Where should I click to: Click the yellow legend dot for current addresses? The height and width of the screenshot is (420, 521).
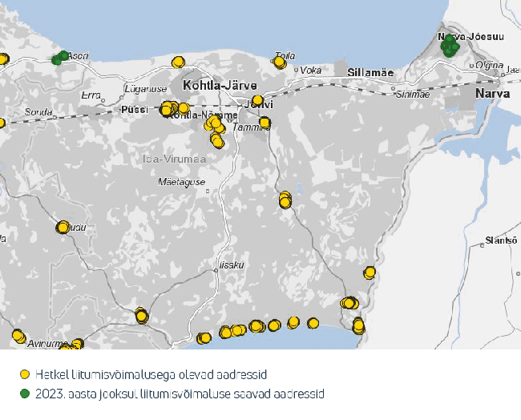point(25,374)
